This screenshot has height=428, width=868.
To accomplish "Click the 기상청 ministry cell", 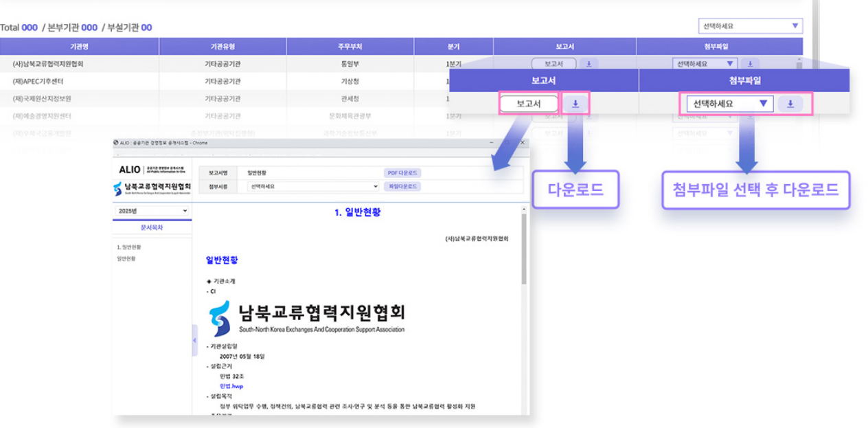I will 351,81.
